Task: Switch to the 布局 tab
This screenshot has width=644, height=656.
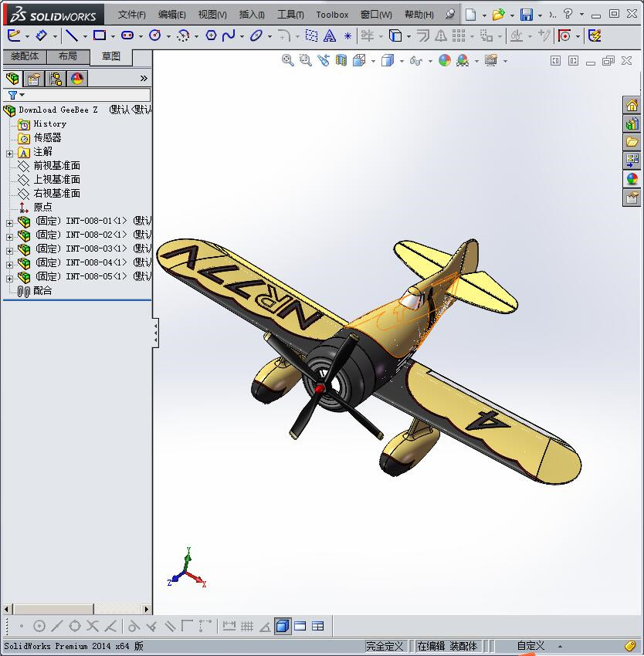Action: click(68, 56)
